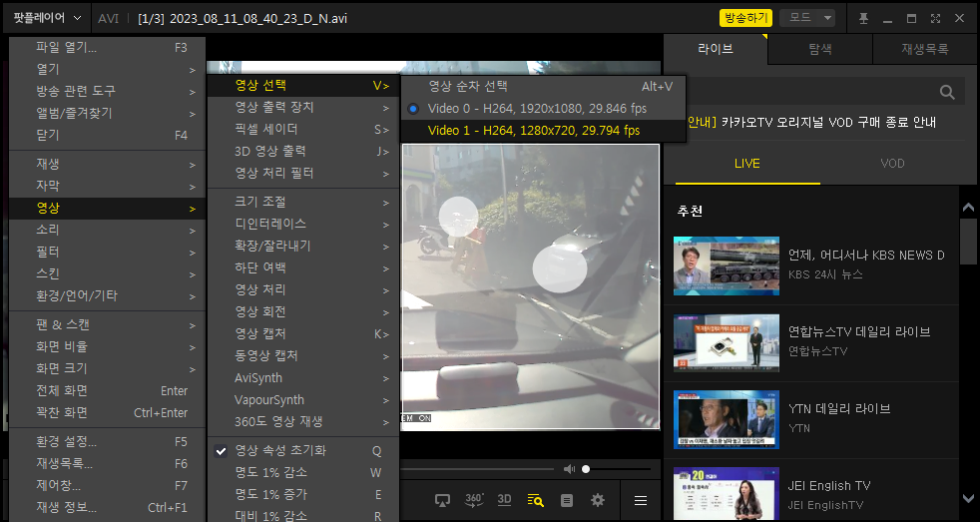Screen dimensions: 980x522
Task: Open the 카카오TV 오리지널 VOD notice link
Action: 811,123
